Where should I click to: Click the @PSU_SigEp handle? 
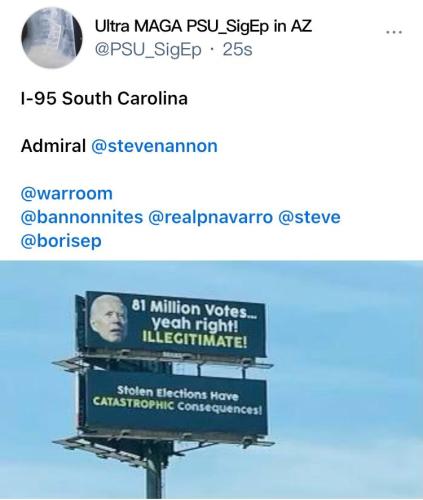tap(148, 50)
